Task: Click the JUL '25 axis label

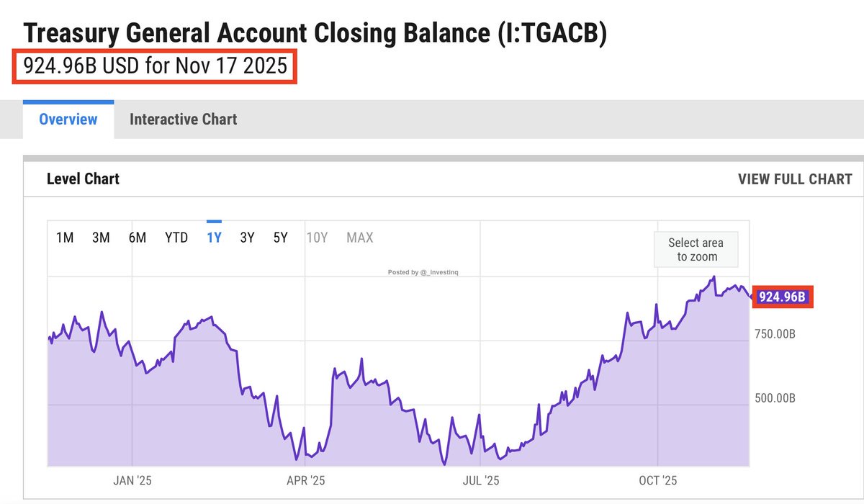Action: pos(480,480)
